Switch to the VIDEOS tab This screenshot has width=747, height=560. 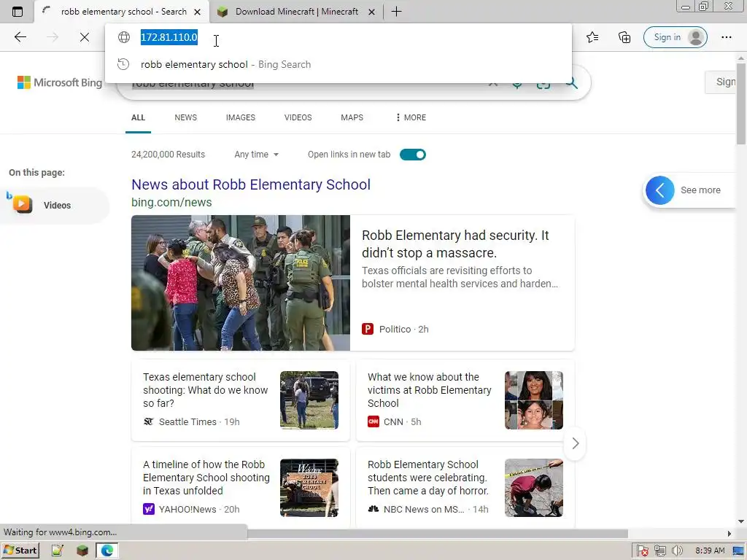click(x=298, y=117)
